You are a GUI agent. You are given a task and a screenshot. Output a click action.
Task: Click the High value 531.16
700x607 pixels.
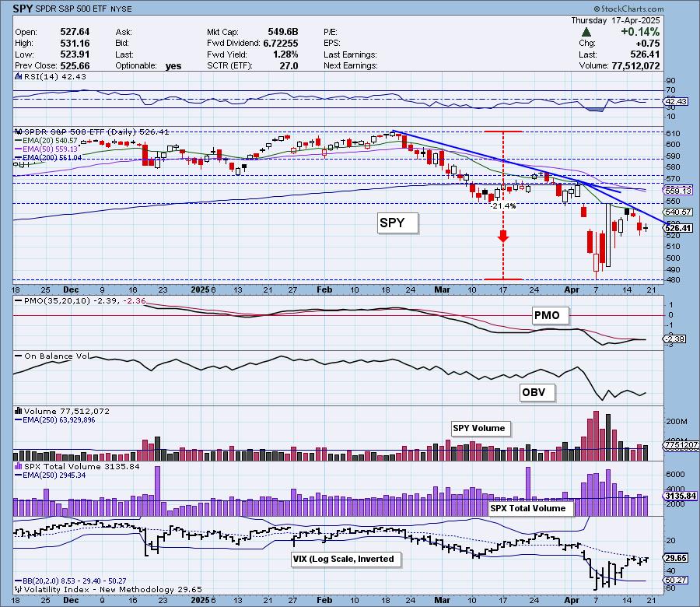coord(75,44)
